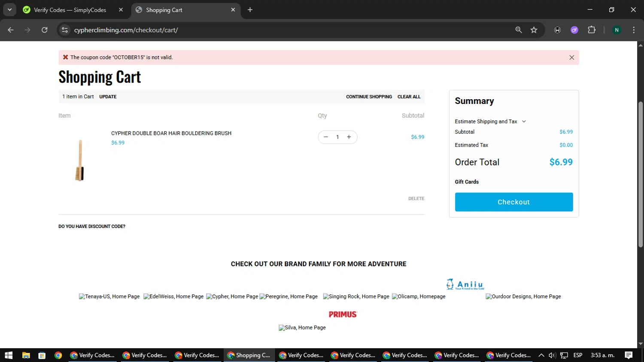644x362 pixels.
Task: Click CLEAR ALL to empty cart
Action: coord(409,97)
